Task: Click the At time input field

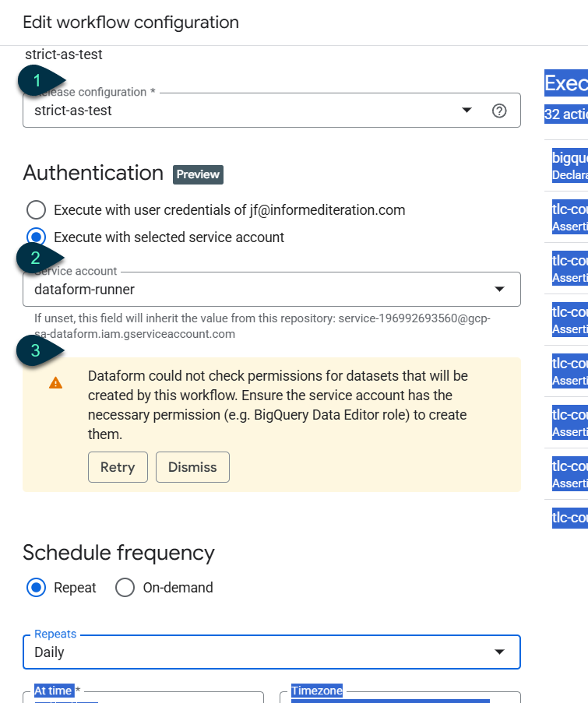Action: pyautogui.click(x=143, y=698)
